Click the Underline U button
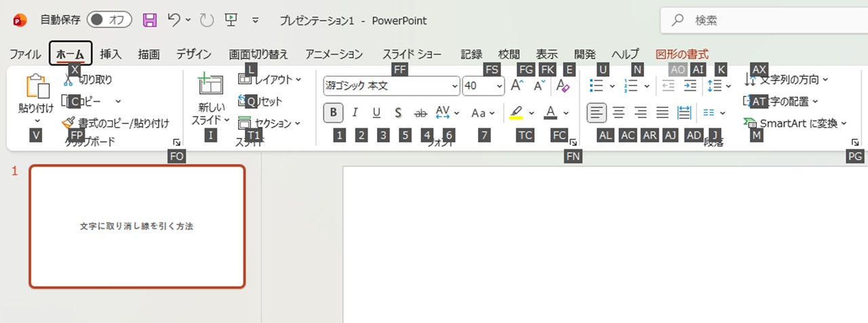Screen dimensions: 868x323 [376, 113]
